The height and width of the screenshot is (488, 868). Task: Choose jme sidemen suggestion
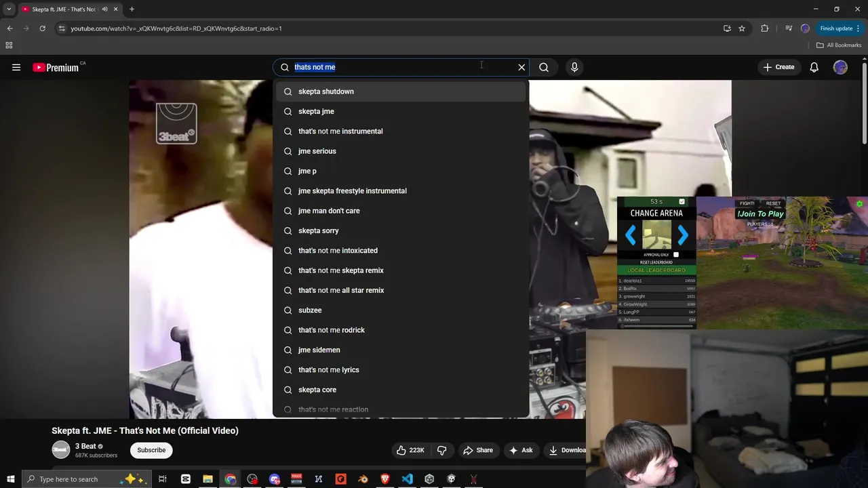(x=401, y=350)
